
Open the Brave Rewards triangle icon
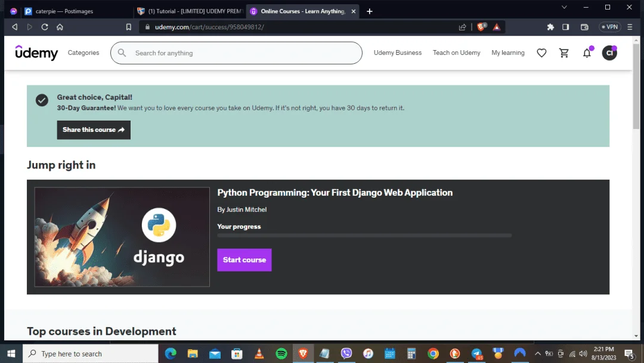tap(497, 27)
